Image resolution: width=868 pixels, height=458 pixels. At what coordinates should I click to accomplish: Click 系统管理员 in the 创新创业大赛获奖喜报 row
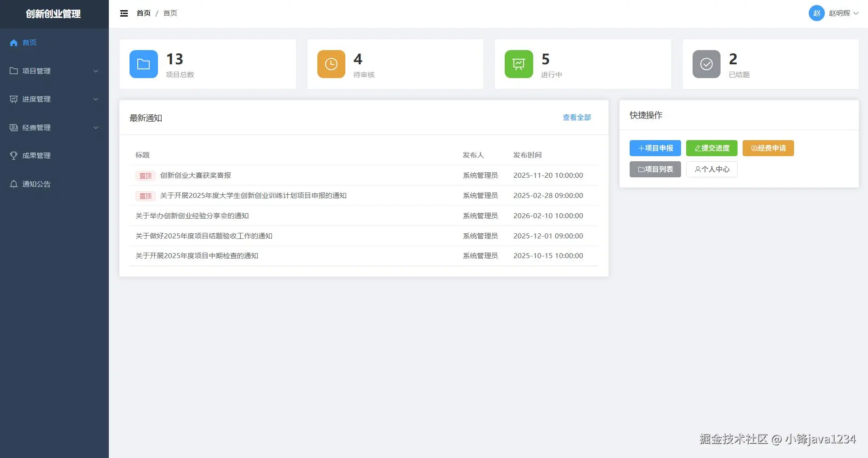[x=480, y=175]
